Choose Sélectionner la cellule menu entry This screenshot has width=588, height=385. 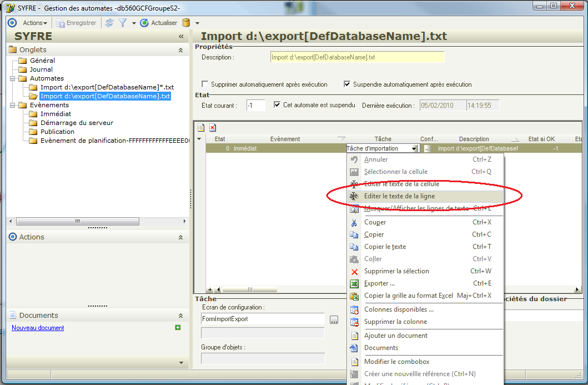click(425, 172)
